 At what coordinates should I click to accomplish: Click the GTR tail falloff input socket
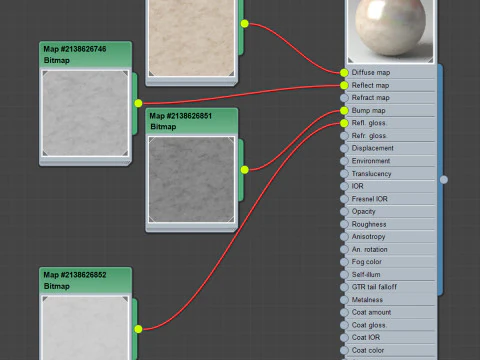coord(344,287)
